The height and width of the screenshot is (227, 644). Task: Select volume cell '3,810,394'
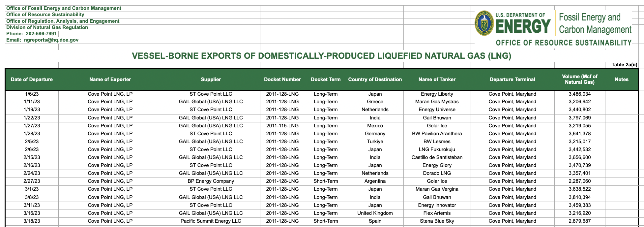click(580, 197)
